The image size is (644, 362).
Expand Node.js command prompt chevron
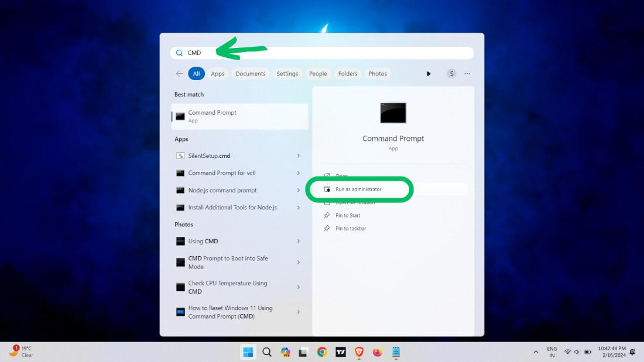click(298, 190)
